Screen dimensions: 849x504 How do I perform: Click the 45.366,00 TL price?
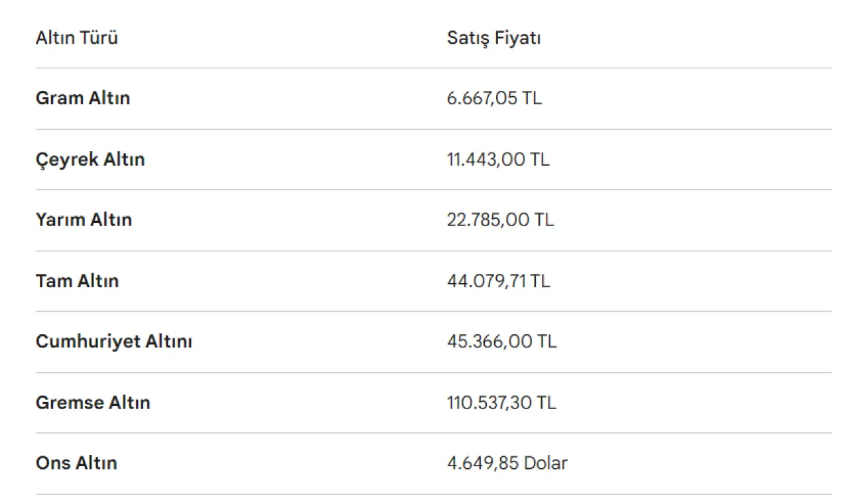pyautogui.click(x=501, y=342)
